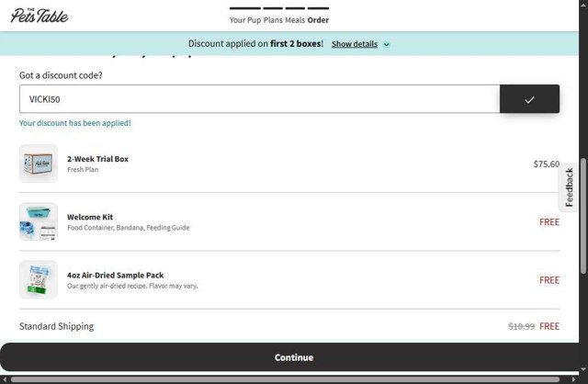This screenshot has width=588, height=384.
Task: Click 'Your discount has been applied!' message
Action: tap(75, 123)
